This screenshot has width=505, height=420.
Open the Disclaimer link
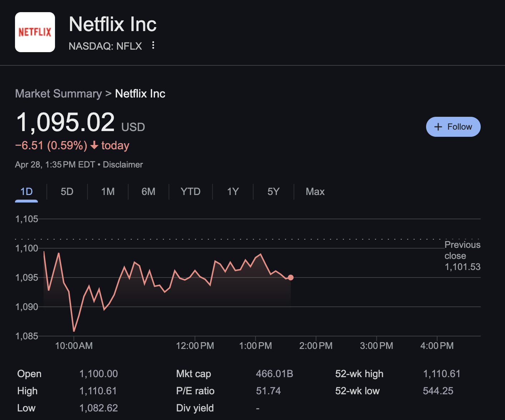pyautogui.click(x=123, y=165)
